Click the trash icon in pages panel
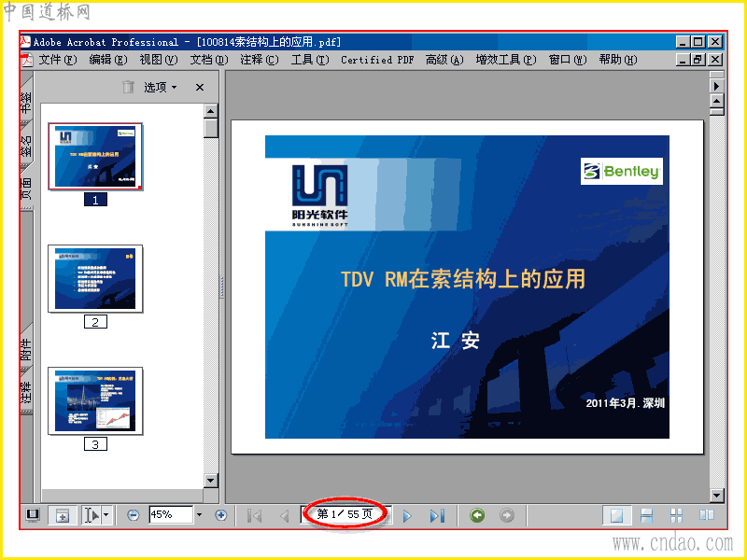 [x=128, y=87]
